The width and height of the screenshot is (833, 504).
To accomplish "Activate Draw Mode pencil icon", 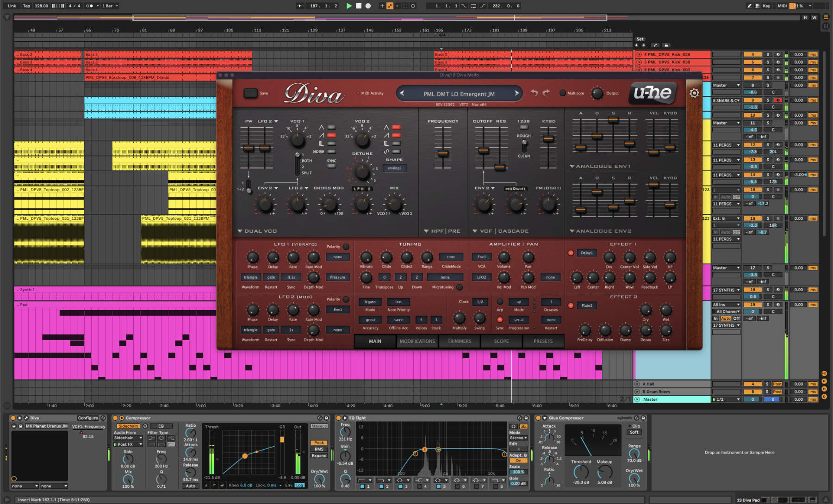I will point(749,6).
